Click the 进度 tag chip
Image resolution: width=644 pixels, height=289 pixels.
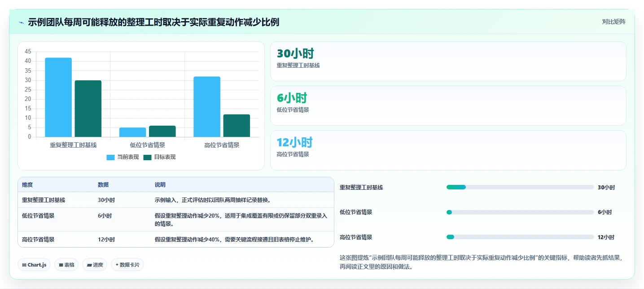[x=95, y=265]
